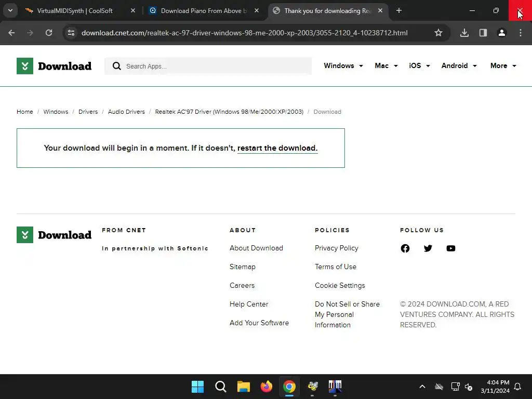Open Chrome downloads icon
This screenshot has height=399, width=532.
coord(464,33)
